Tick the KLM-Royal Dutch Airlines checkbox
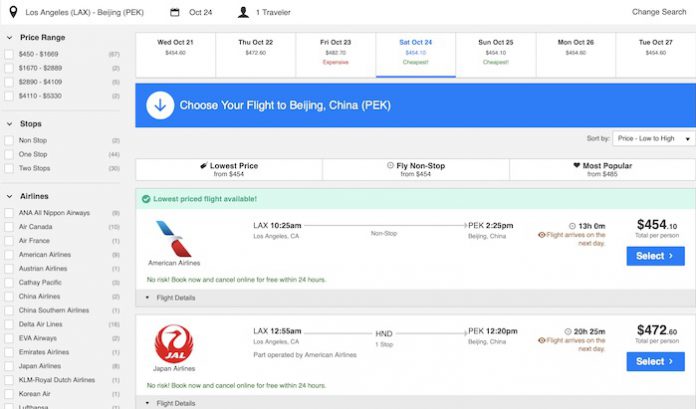 click(x=8, y=380)
